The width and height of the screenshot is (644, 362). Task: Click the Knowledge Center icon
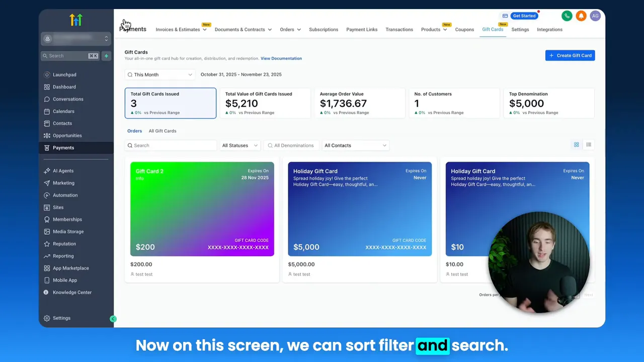click(x=46, y=292)
